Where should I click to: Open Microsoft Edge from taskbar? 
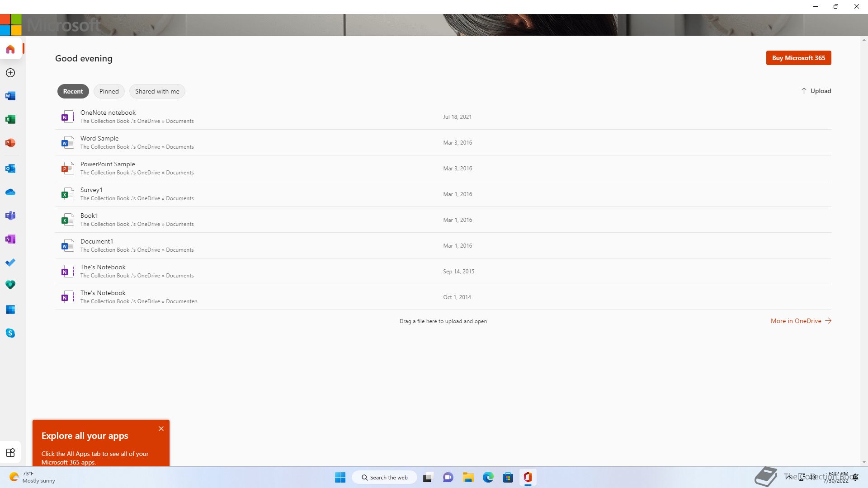[x=488, y=477]
